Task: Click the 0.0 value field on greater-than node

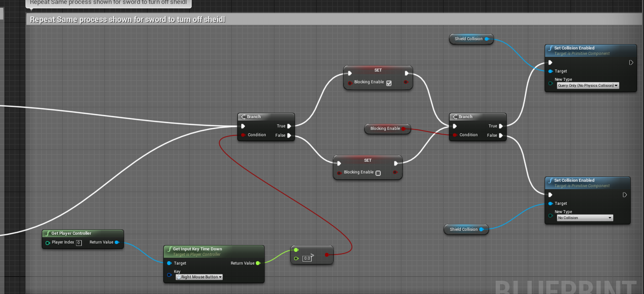Action: [307, 258]
